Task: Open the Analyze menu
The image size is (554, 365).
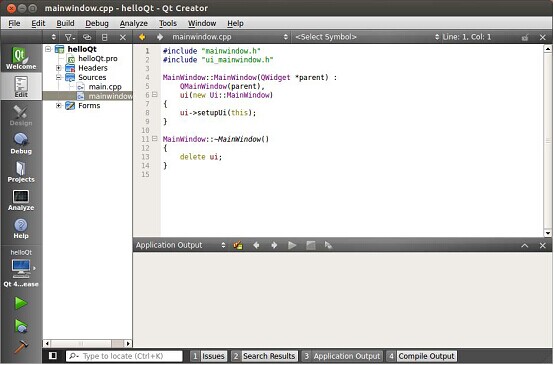Action: [x=134, y=23]
